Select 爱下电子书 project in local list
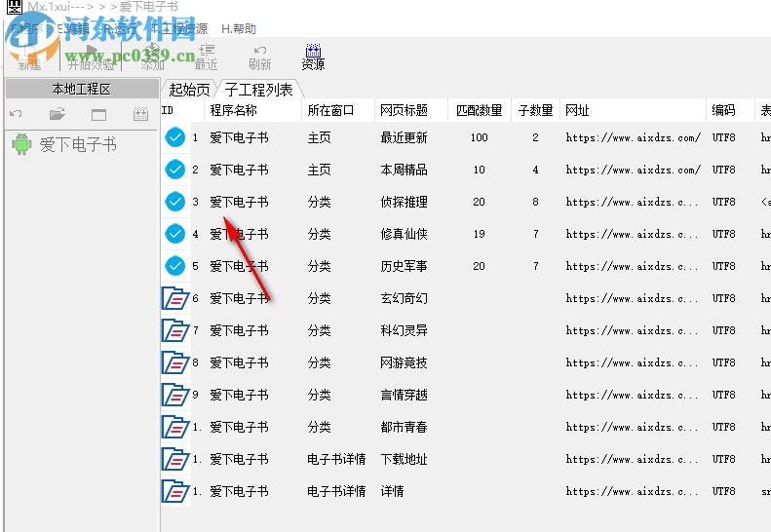Viewport: 771px width, 532px height. coord(78,144)
